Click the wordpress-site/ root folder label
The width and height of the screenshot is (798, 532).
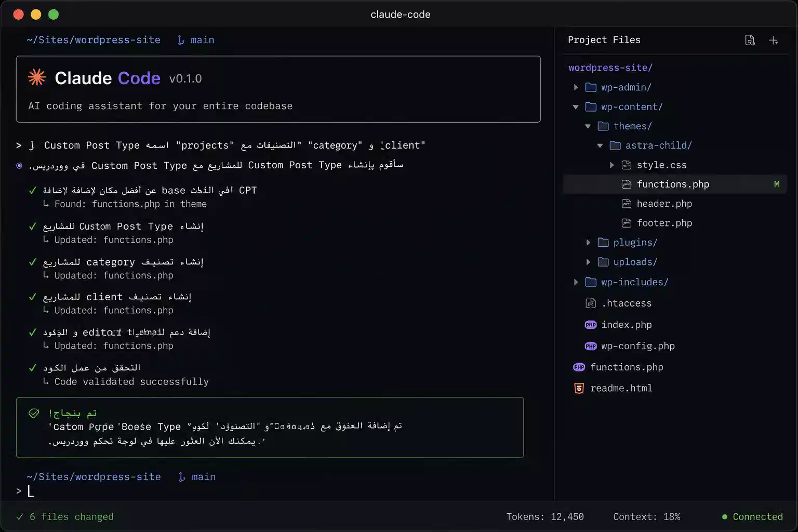pyautogui.click(x=610, y=68)
